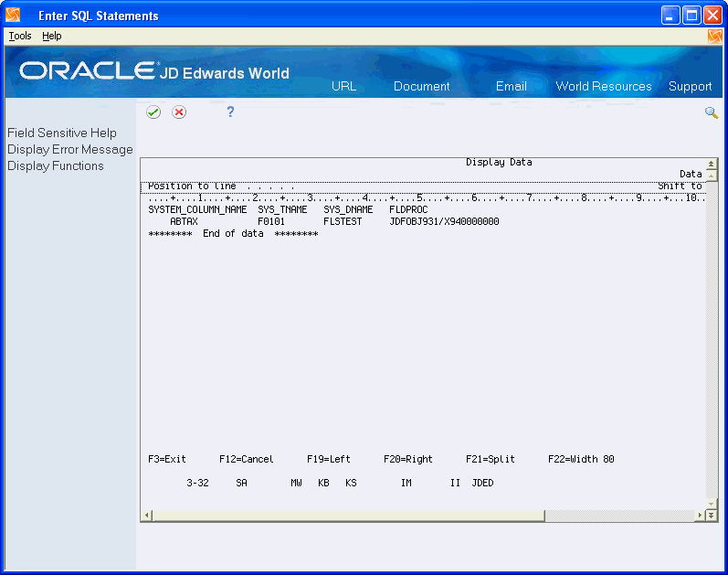
Task: Click the II status indicator
Action: pos(455,483)
